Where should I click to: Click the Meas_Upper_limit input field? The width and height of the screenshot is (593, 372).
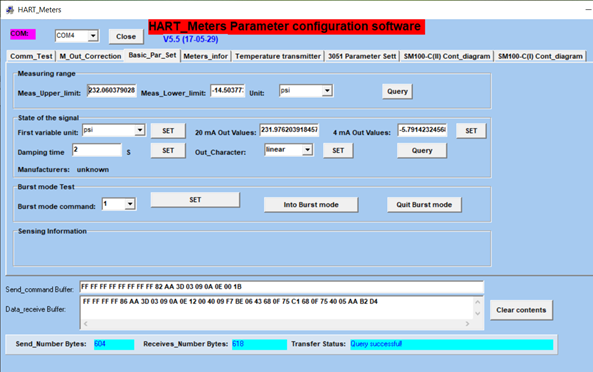pos(112,91)
